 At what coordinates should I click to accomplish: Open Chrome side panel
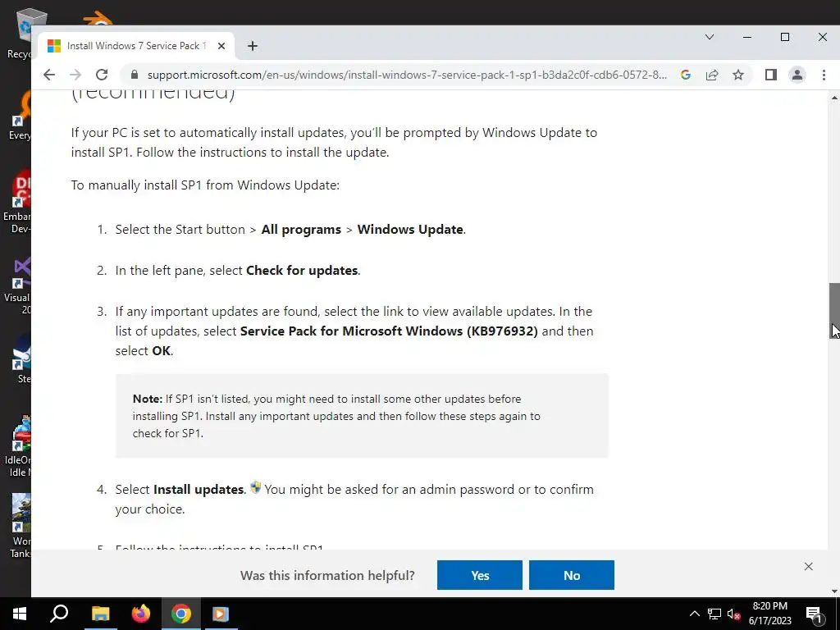771,75
